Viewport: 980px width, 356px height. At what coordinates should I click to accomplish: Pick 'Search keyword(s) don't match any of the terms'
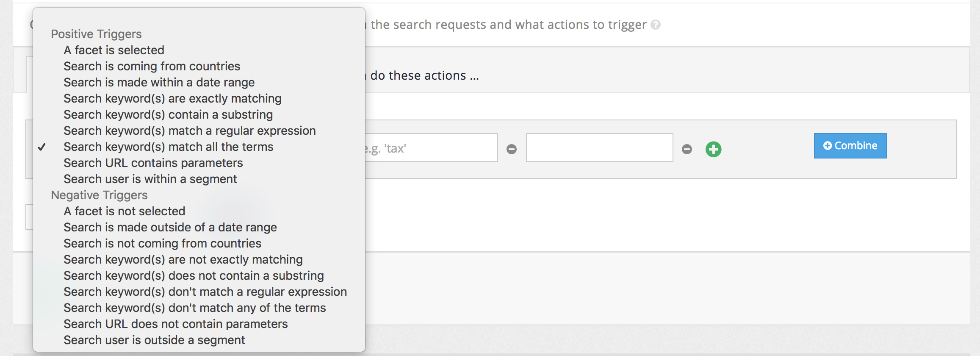tap(194, 308)
